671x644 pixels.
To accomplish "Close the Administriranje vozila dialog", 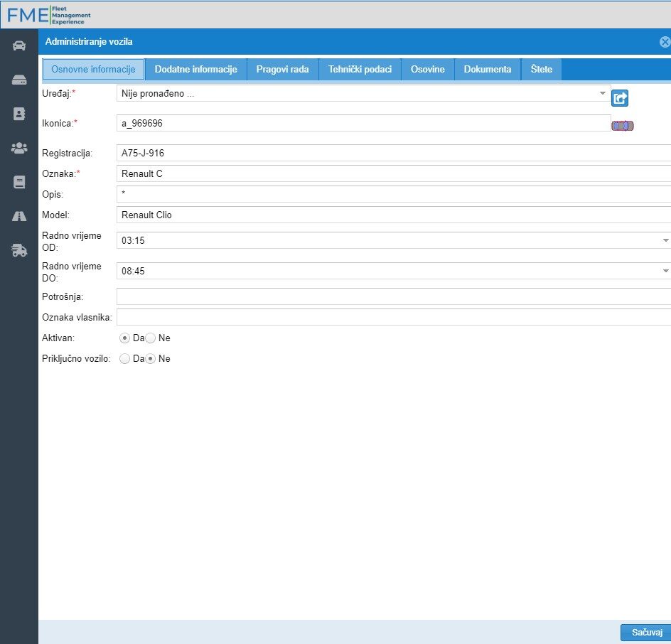I will (665, 42).
